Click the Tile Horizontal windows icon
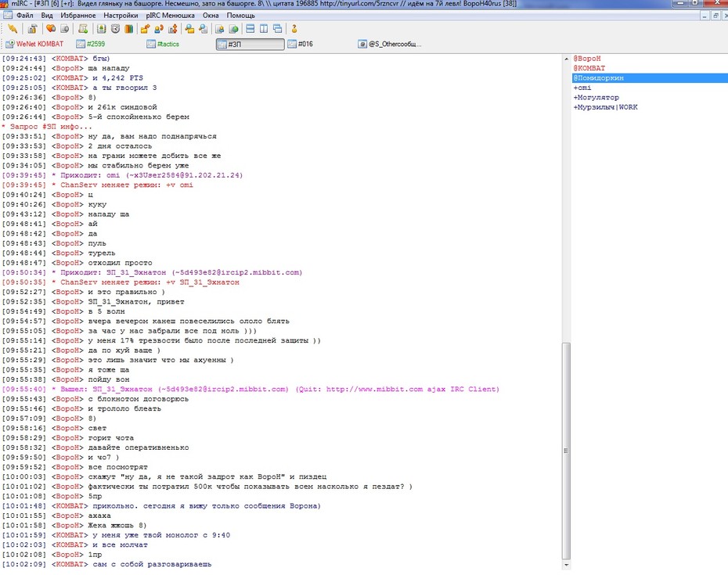This screenshot has width=728, height=575. pyautogui.click(x=250, y=29)
